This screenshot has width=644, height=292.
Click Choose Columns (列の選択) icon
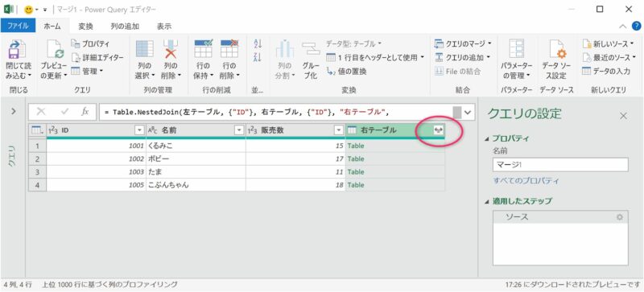point(145,49)
